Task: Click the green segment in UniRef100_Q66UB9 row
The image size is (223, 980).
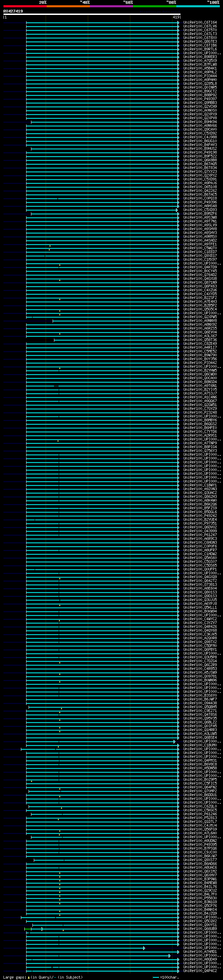Action: coord(28,929)
